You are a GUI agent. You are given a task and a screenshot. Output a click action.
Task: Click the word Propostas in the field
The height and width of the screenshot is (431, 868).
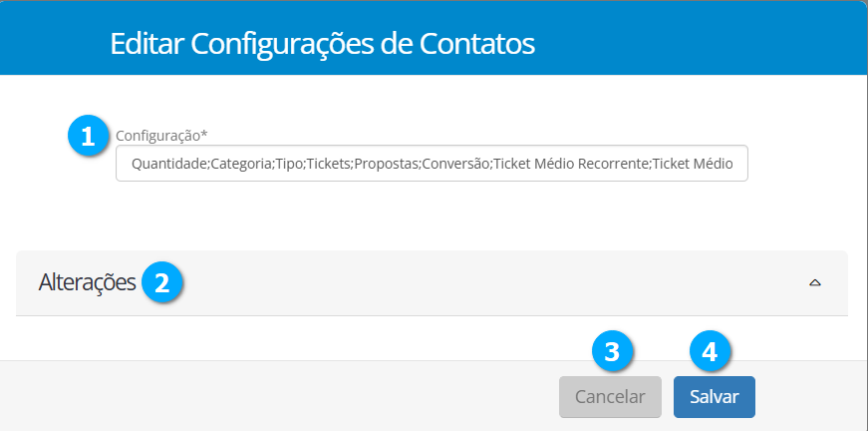(385, 165)
